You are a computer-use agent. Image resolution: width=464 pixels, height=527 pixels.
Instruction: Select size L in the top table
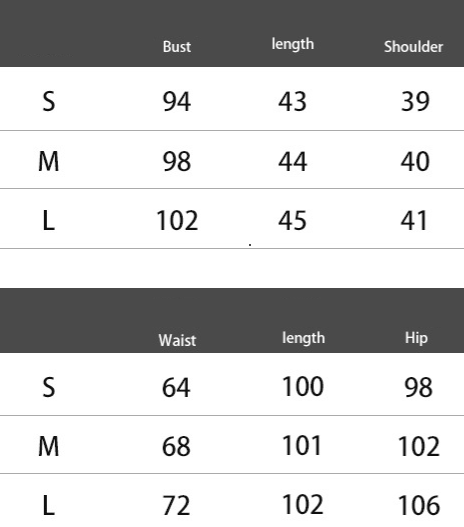click(49, 220)
